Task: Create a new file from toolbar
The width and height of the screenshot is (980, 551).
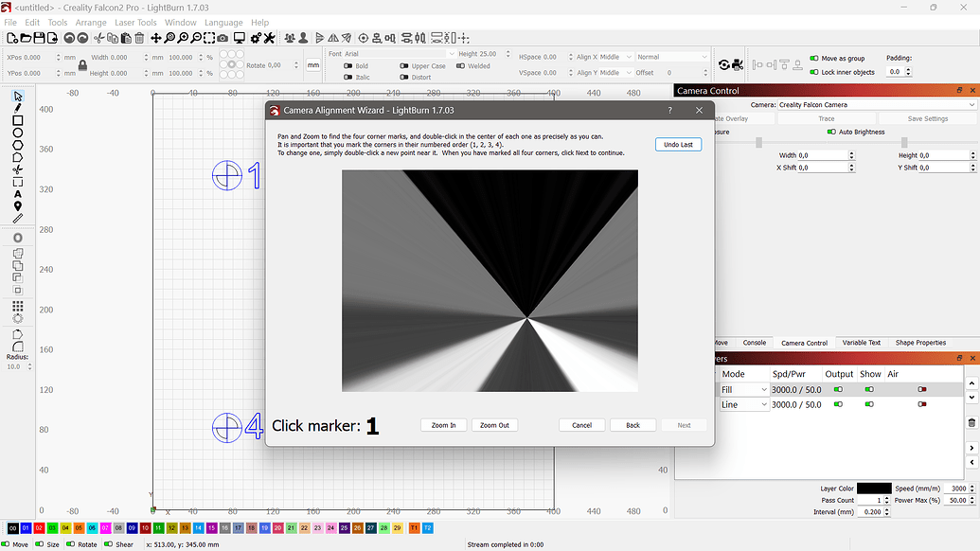Action: pyautogui.click(x=12, y=38)
